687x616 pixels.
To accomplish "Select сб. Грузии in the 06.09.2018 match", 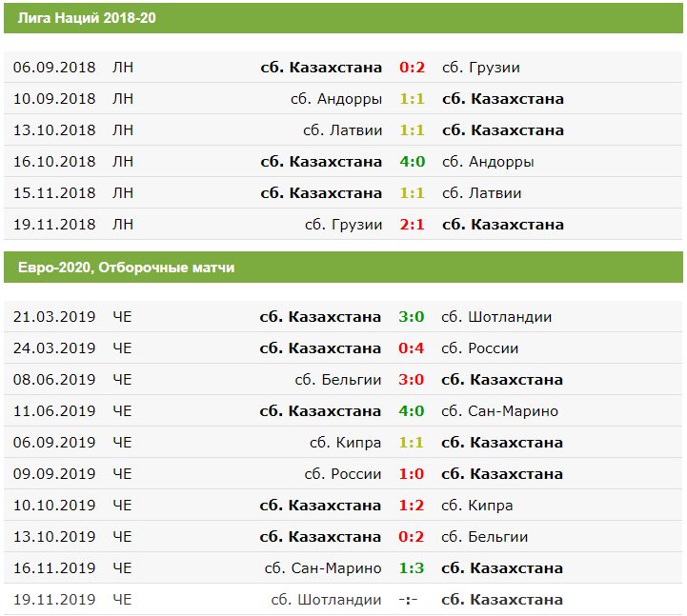I will [480, 68].
